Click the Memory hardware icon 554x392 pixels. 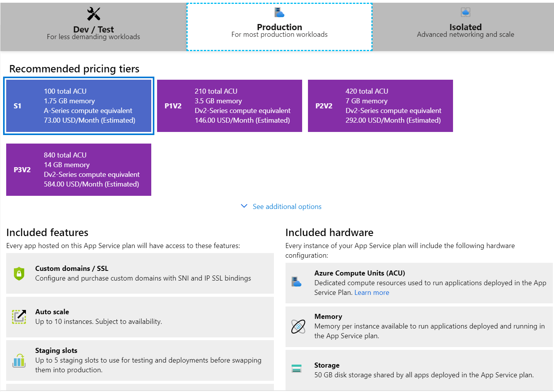298,326
